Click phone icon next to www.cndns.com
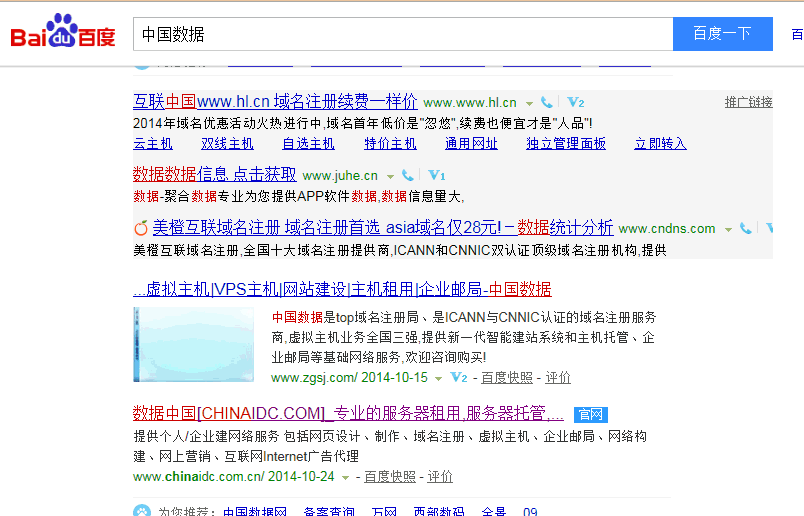 click(x=746, y=229)
